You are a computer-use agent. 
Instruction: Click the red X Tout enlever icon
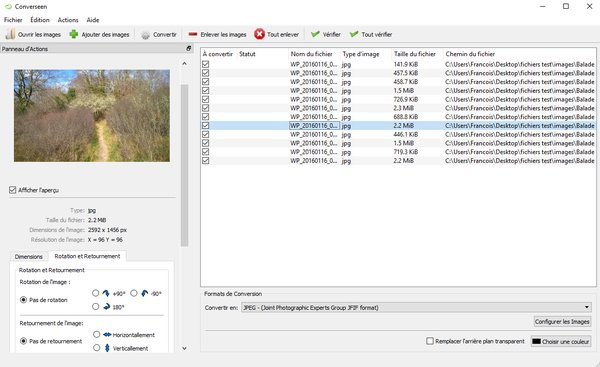pos(259,34)
